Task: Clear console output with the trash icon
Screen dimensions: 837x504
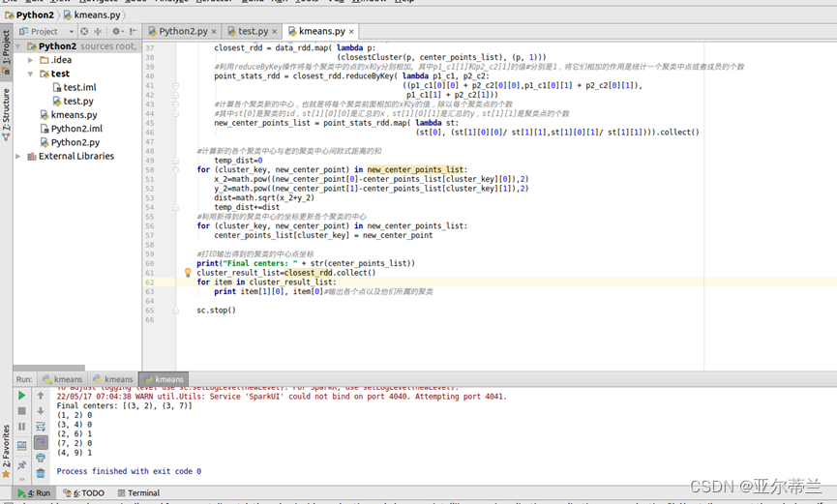Action: click(x=41, y=473)
